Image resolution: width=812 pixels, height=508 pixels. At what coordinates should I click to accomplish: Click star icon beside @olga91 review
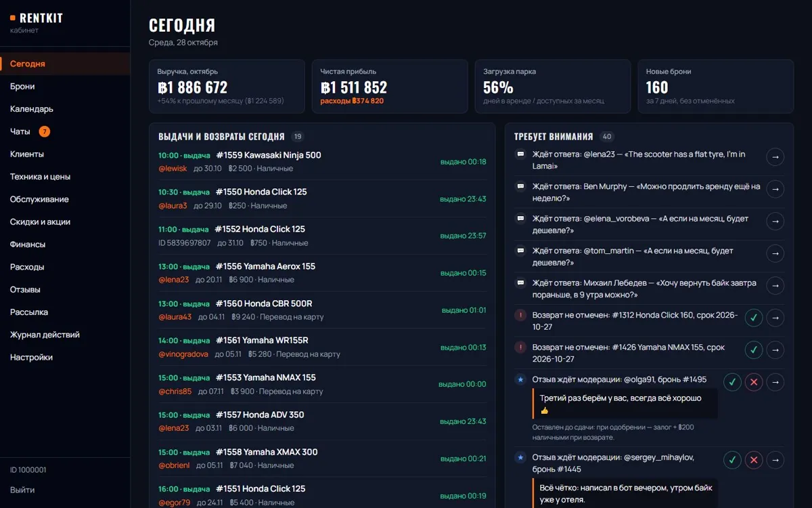coord(520,379)
